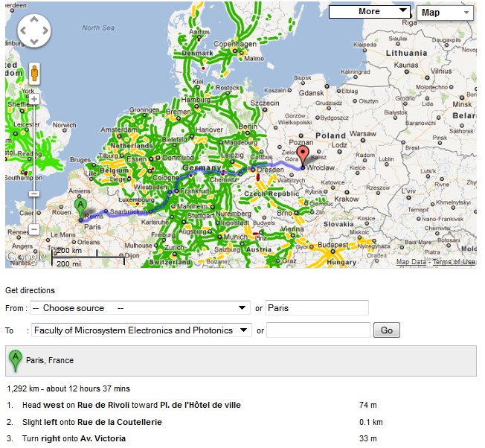The height and width of the screenshot is (448, 485).
Task: Open the Terms of Use link
Action: click(x=454, y=262)
